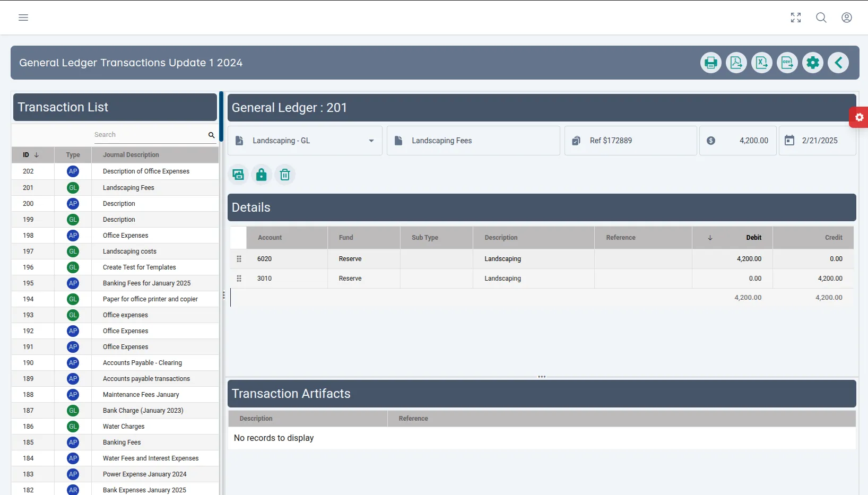The width and height of the screenshot is (868, 495).
Task: Lock the transaction with padlock icon
Action: coord(262,175)
